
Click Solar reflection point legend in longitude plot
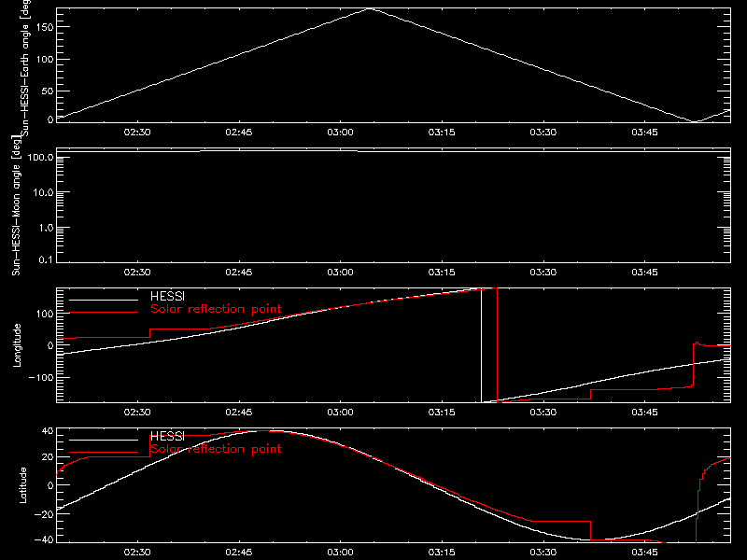point(216,309)
